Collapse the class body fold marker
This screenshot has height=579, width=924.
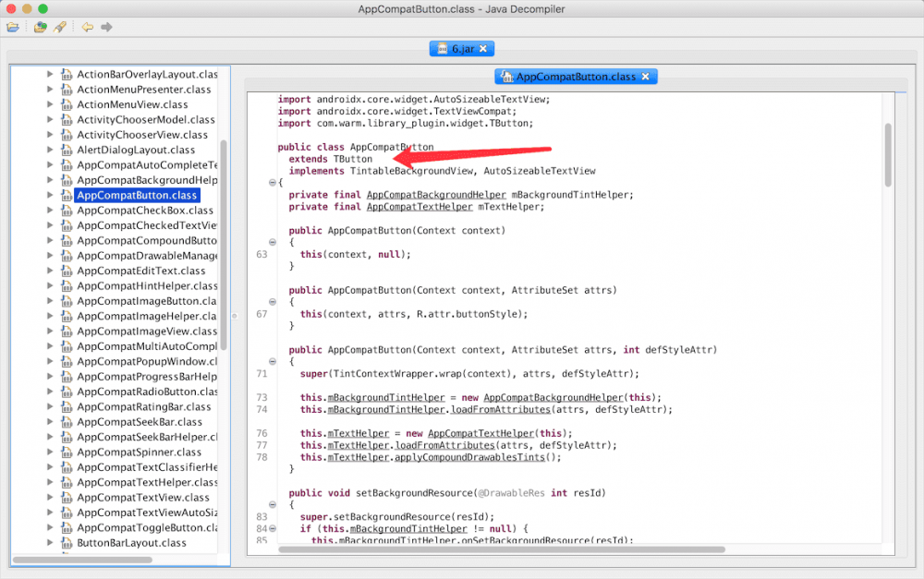[x=273, y=183]
